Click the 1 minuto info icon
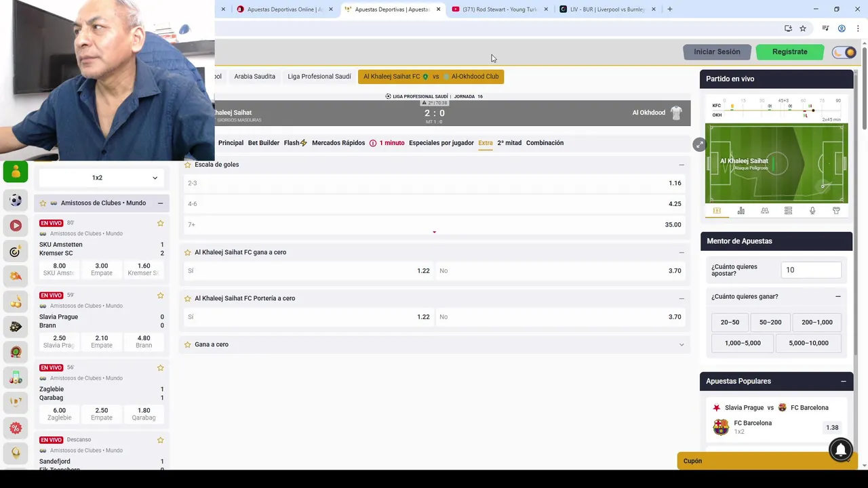The height and width of the screenshot is (488, 868). [x=373, y=143]
